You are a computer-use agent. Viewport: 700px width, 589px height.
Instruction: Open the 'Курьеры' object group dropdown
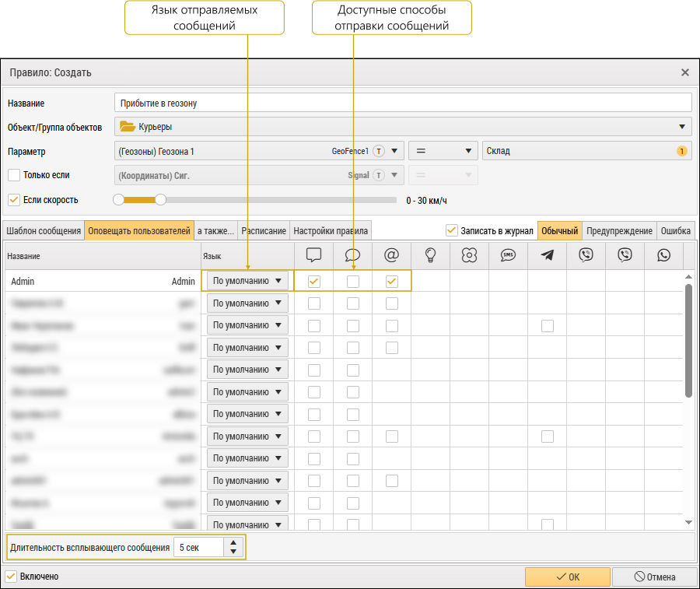[x=402, y=127]
